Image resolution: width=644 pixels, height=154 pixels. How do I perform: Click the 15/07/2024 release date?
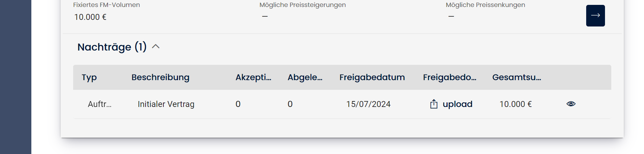(368, 104)
